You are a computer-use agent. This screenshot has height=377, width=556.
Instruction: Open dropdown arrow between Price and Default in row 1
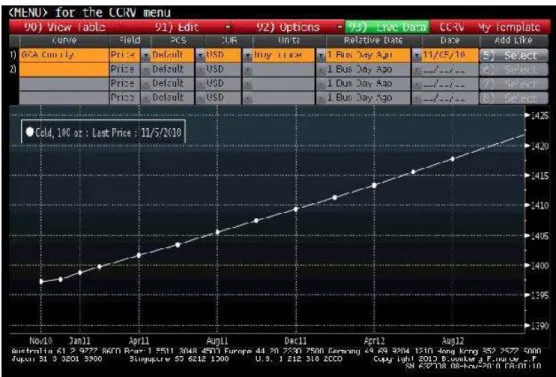click(x=146, y=56)
